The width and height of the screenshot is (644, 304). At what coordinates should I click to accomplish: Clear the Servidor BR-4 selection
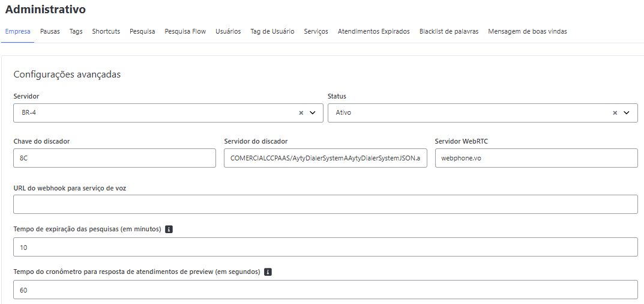[x=301, y=113]
